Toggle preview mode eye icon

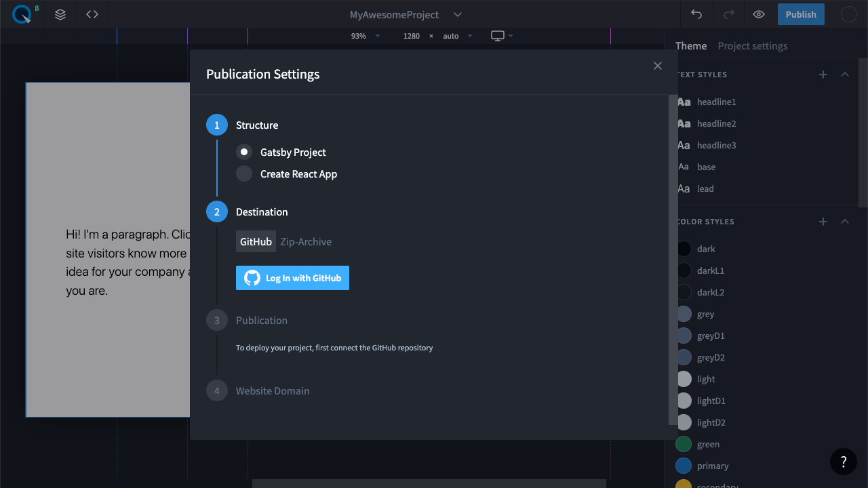[x=759, y=14]
